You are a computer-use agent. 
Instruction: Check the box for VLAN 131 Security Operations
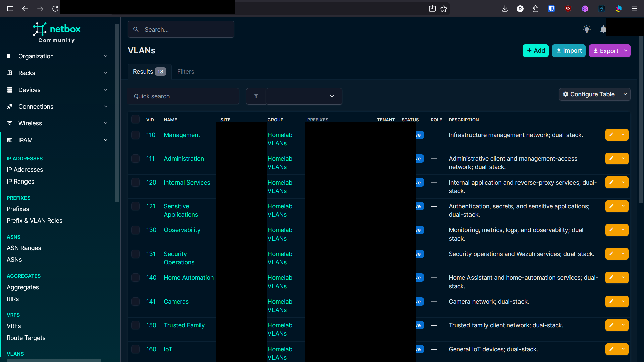[x=135, y=254]
